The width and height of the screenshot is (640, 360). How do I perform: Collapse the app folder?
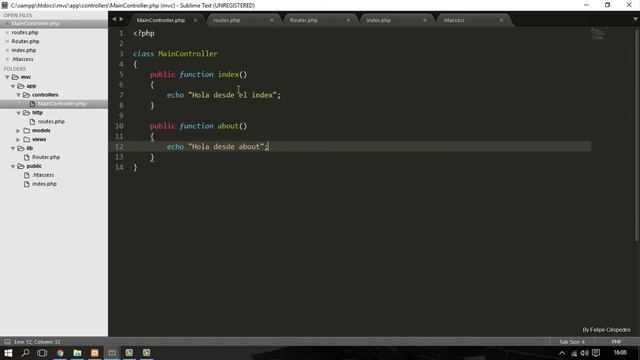coord(13,86)
